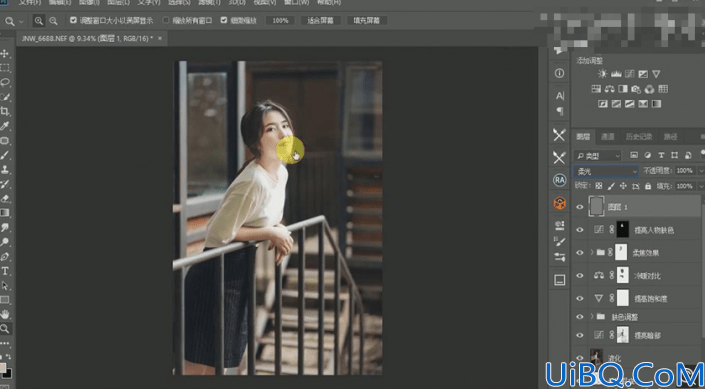The height and width of the screenshot is (389, 705).
Task: Add a Levels adjustment
Action: [x=616, y=74]
